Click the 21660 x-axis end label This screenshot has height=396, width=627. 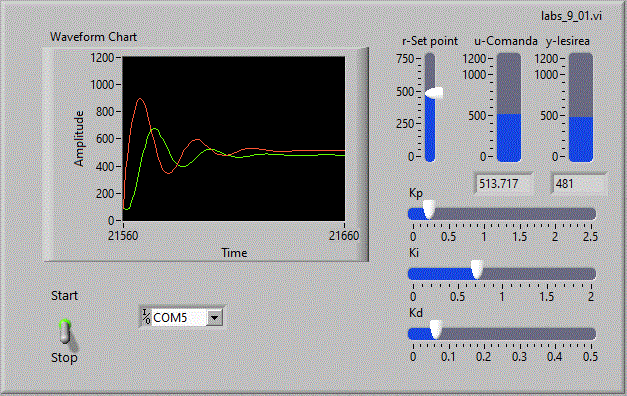click(x=344, y=236)
